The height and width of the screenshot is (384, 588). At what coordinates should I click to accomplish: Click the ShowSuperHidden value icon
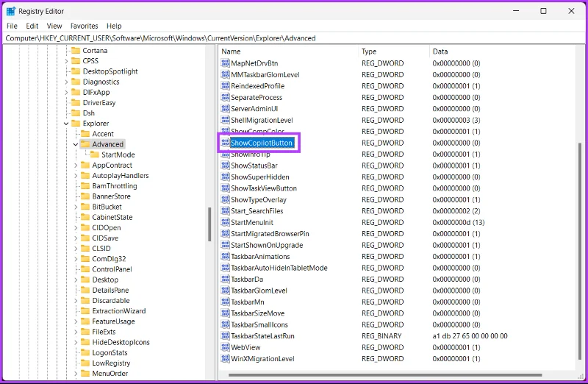pyautogui.click(x=225, y=177)
